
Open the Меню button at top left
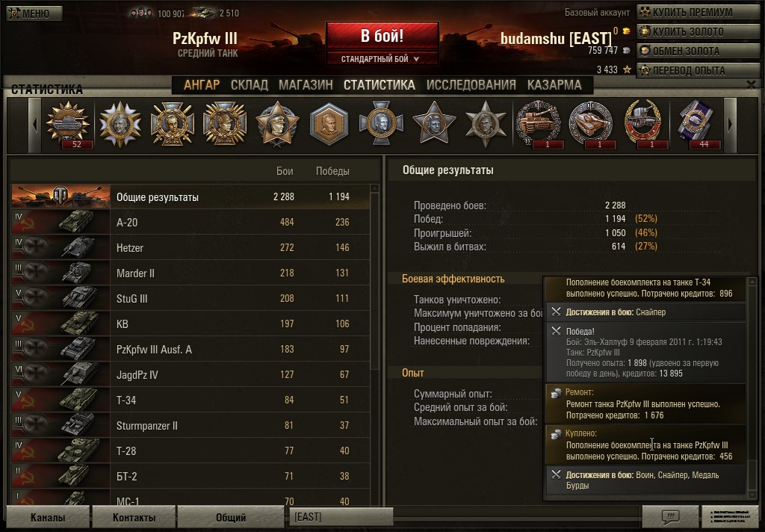click(x=34, y=13)
